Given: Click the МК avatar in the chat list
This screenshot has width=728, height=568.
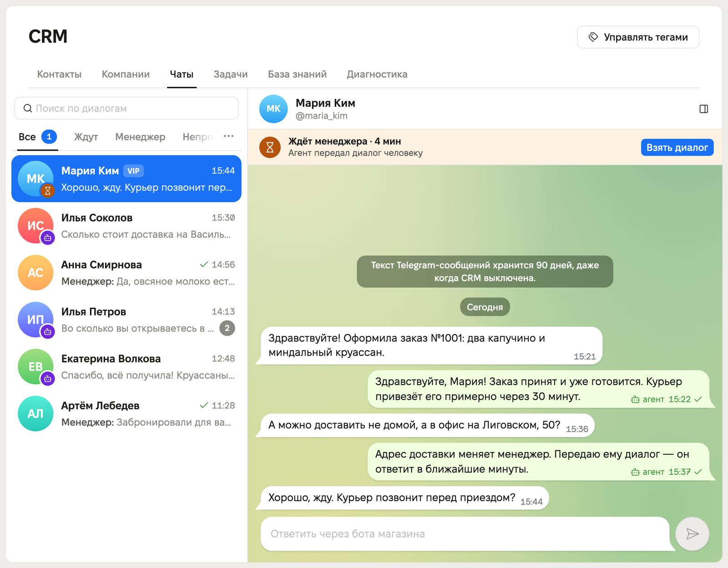Looking at the screenshot, I should [35, 179].
